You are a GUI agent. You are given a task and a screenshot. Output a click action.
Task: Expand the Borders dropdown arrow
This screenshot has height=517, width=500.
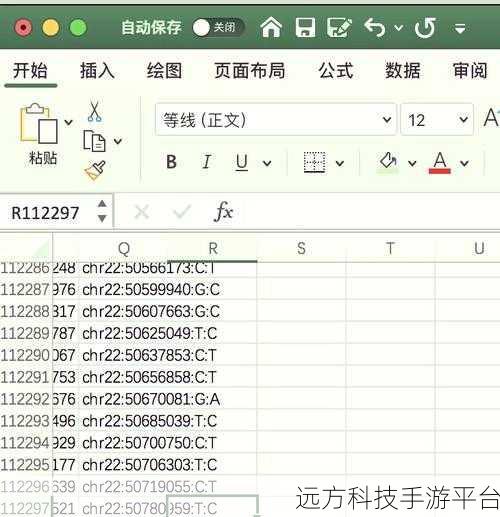(340, 163)
